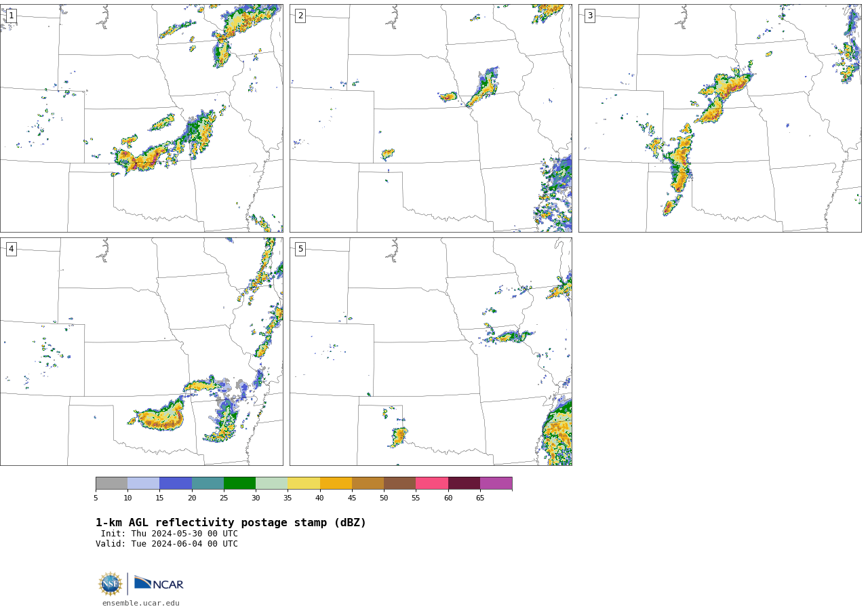Screen dimensions: 868x611
Task: Open ensemble member 1 reflectivity map
Action: point(142,118)
